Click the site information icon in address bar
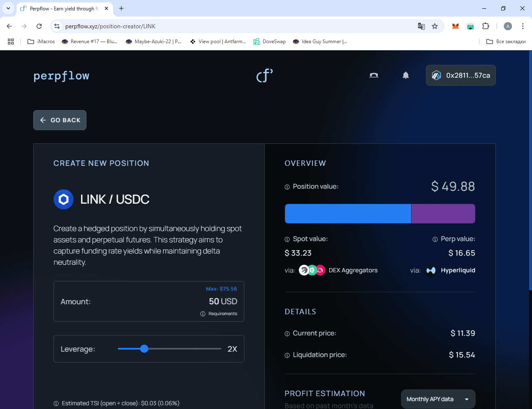The image size is (532, 409). click(x=57, y=26)
